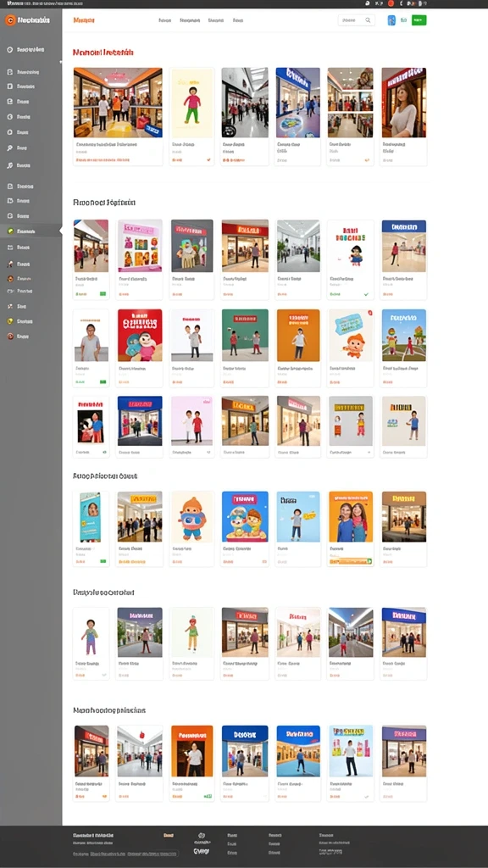Viewport: 488px width, 868px height.
Task: Click the orange progress bar on two-girls card
Action: click(350, 561)
